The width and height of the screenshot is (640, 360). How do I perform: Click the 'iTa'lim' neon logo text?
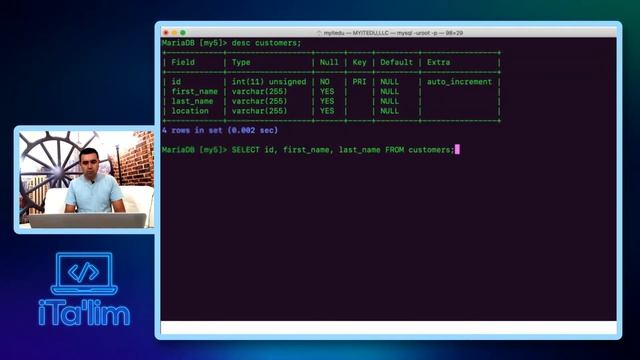point(84,313)
